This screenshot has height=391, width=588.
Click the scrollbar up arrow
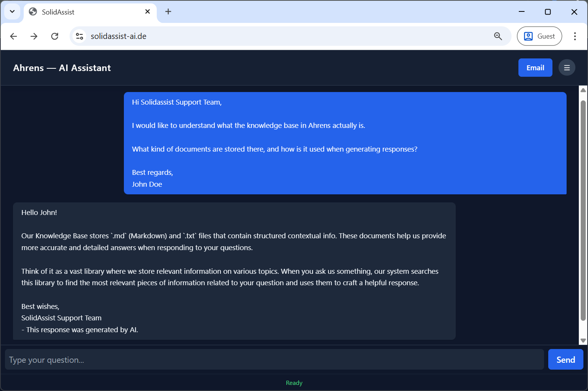(583, 90)
